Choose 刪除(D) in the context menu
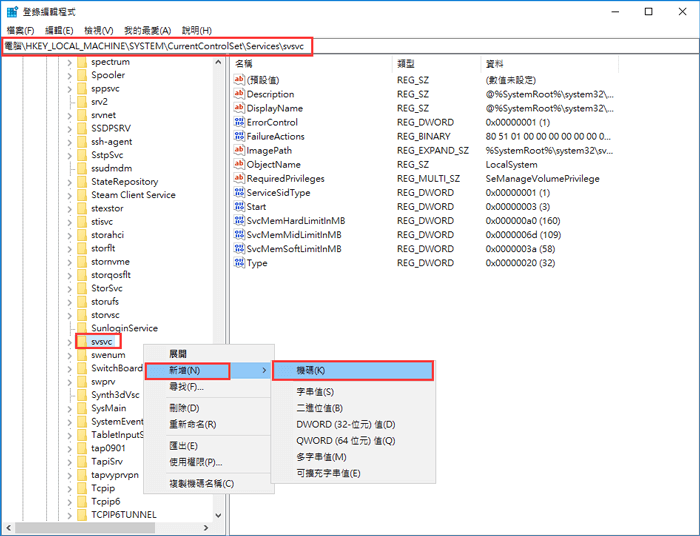Screen dimensions: 700x536 tap(208, 408)
